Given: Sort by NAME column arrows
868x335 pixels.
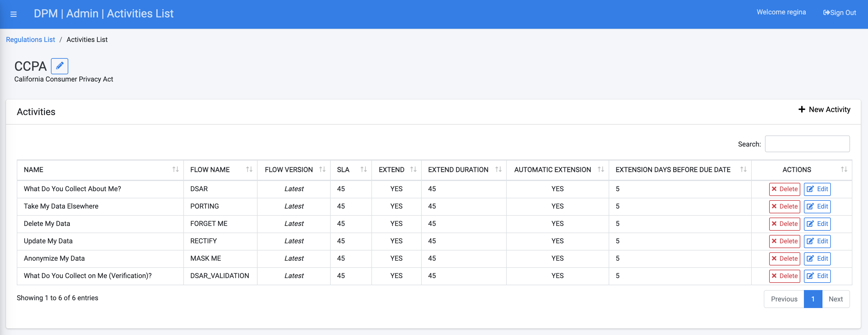Looking at the screenshot, I should pos(176,170).
